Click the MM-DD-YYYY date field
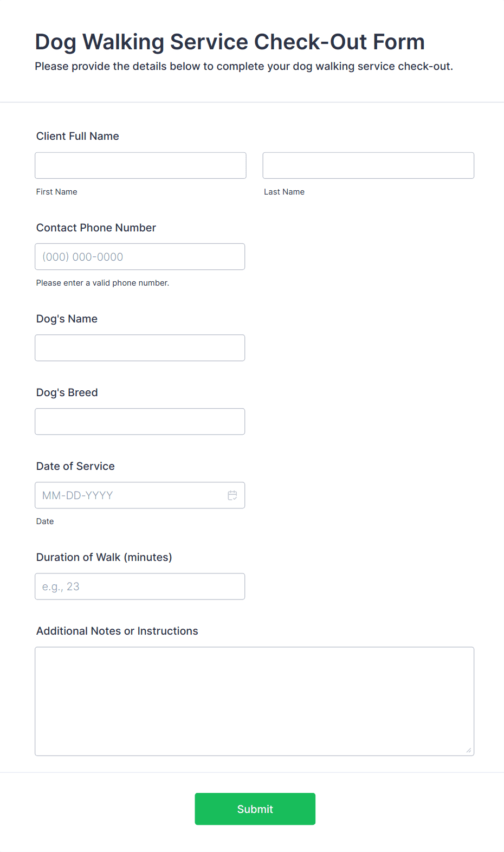This screenshot has height=852, width=504. click(x=130, y=495)
